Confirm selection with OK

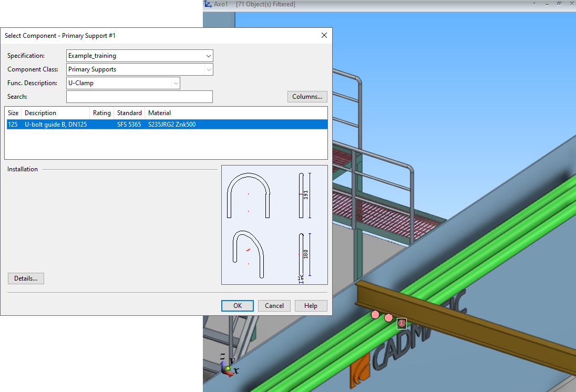238,306
